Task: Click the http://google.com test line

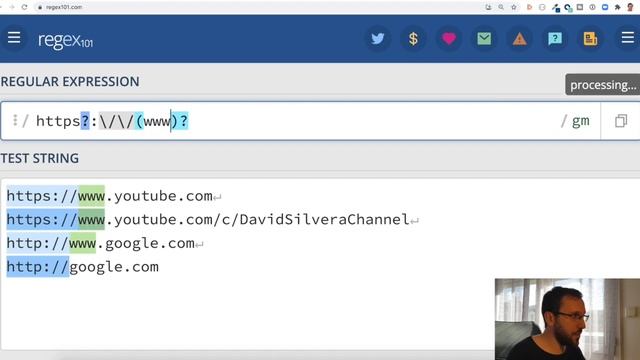Action: (x=82, y=267)
